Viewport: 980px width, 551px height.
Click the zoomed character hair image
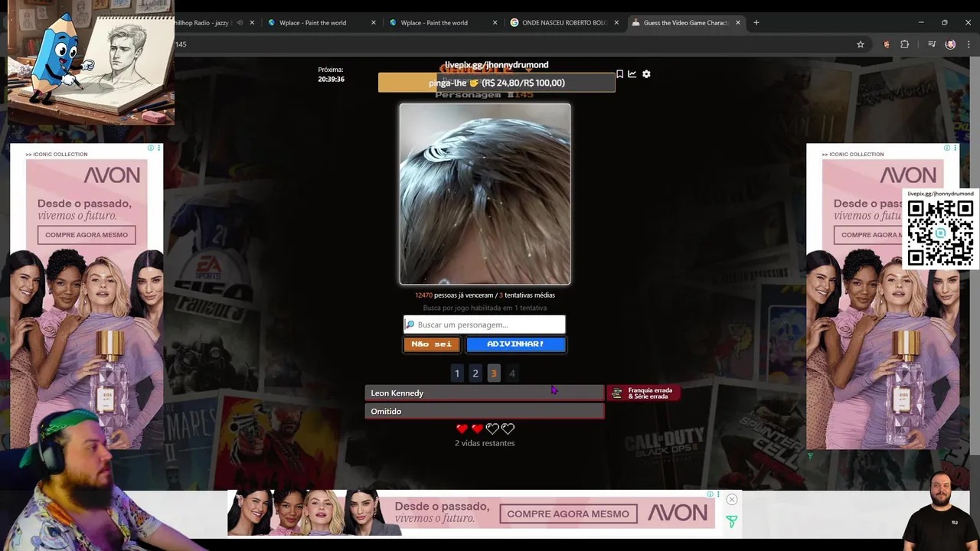tap(485, 194)
